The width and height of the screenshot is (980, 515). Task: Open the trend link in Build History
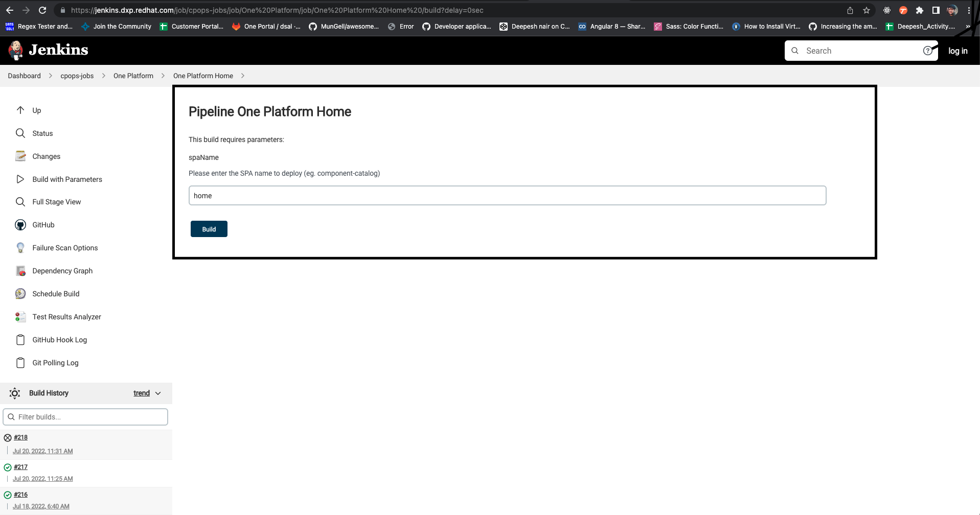(142, 393)
